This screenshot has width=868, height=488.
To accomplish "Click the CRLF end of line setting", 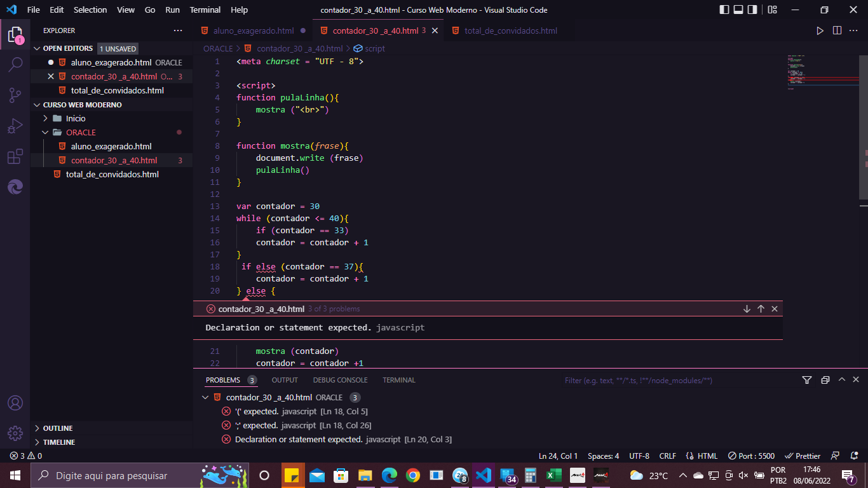I will tap(668, 456).
